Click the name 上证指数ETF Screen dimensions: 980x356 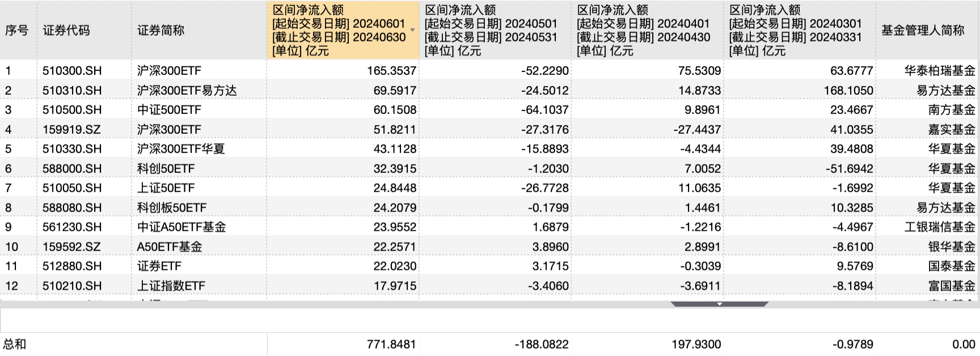click(x=171, y=286)
